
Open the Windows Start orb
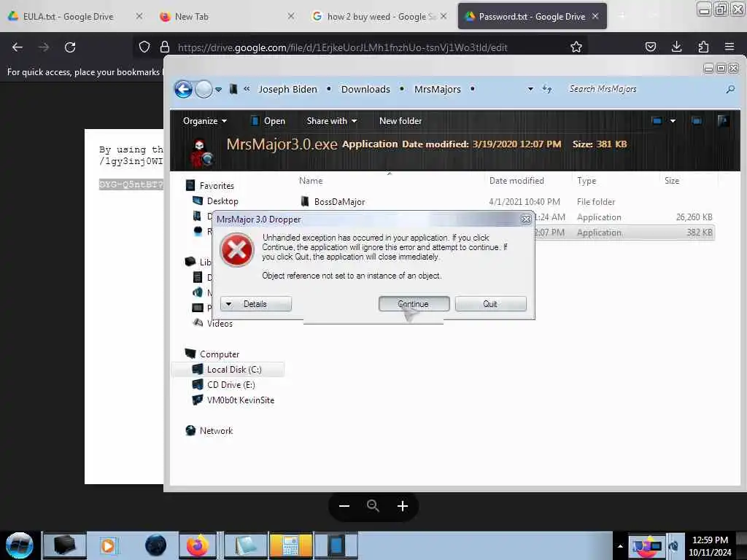tap(19, 545)
